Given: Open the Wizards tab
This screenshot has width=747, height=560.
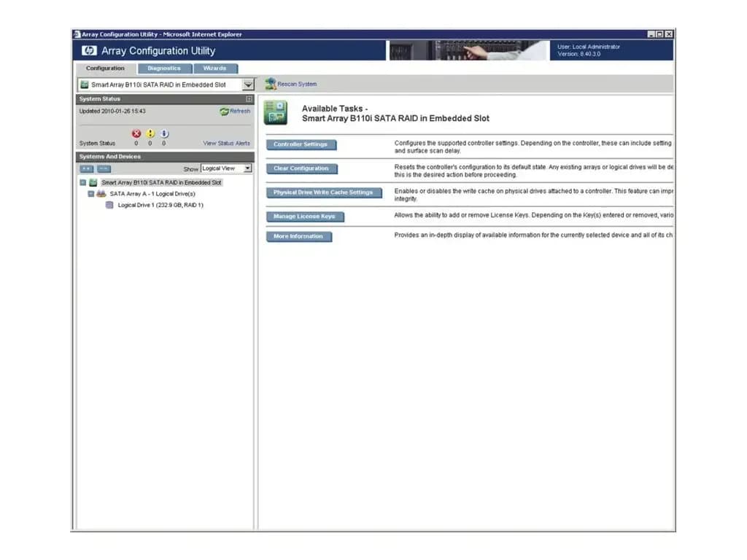Looking at the screenshot, I should tap(215, 69).
